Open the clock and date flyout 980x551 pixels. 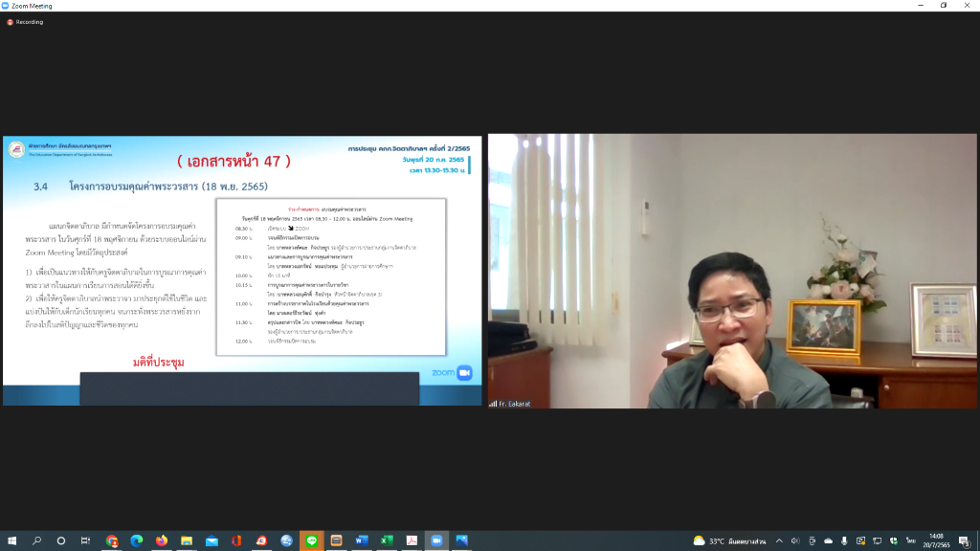click(936, 541)
